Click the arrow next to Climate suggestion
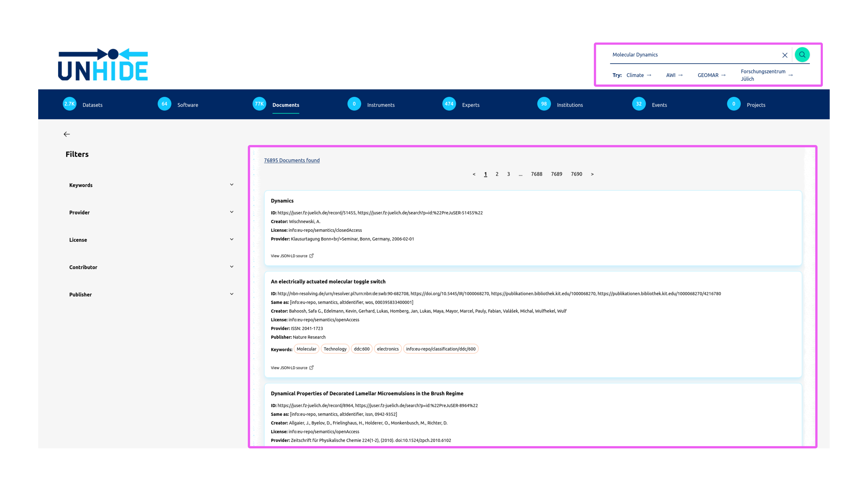 point(649,75)
